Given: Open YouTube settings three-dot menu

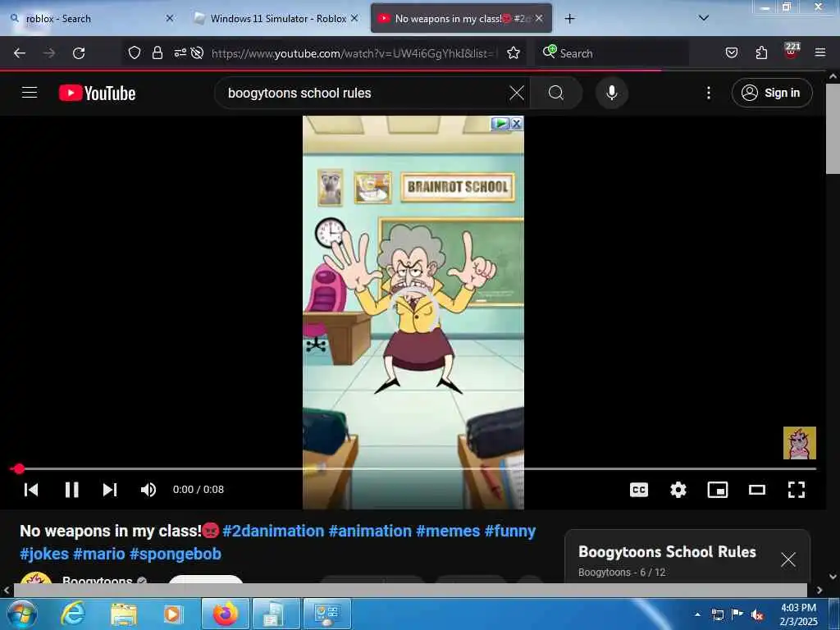Looking at the screenshot, I should [708, 93].
